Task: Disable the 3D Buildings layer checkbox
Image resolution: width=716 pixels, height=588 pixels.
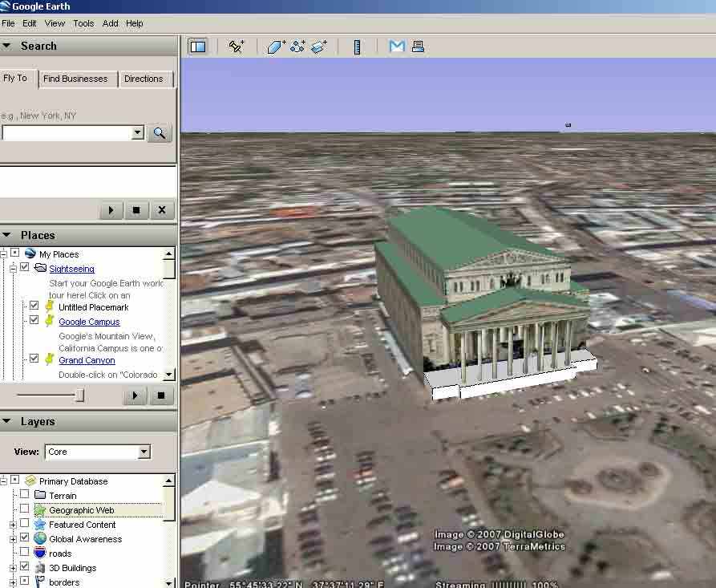Action: point(25,566)
